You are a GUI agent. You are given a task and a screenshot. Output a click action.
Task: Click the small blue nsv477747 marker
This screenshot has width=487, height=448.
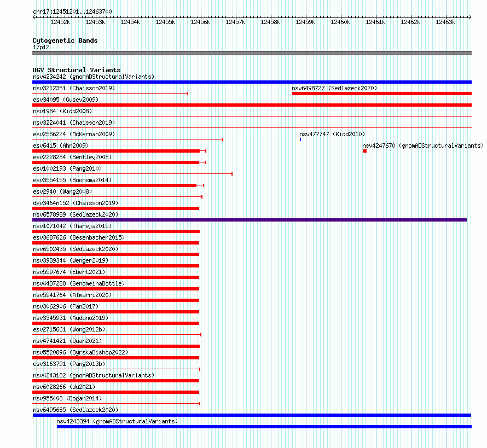(x=300, y=139)
